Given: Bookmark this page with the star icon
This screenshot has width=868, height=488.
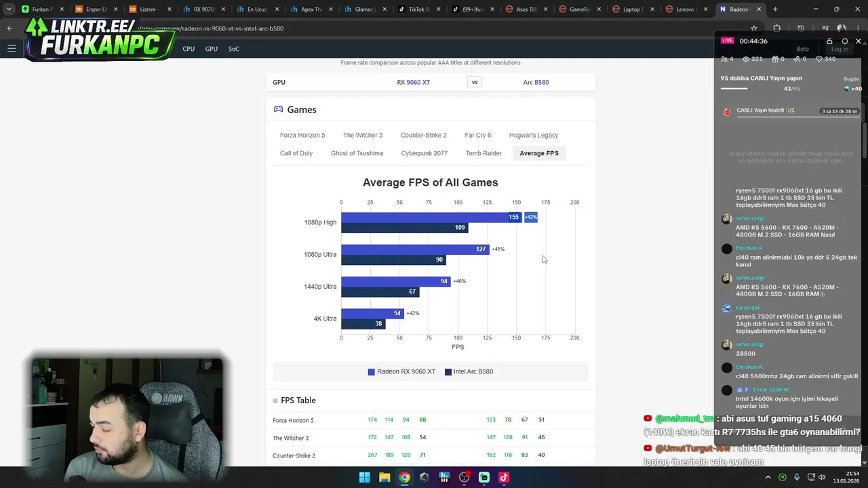Looking at the screenshot, I should 754,28.
